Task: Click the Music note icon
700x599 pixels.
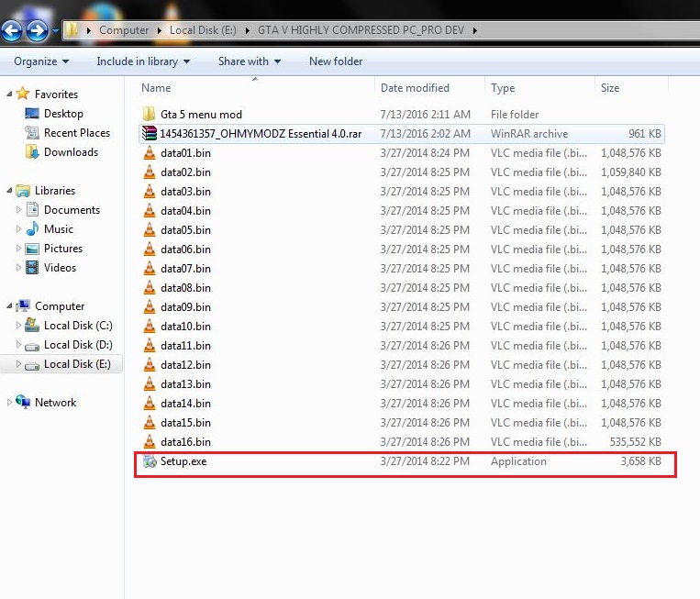Action: click(32, 228)
